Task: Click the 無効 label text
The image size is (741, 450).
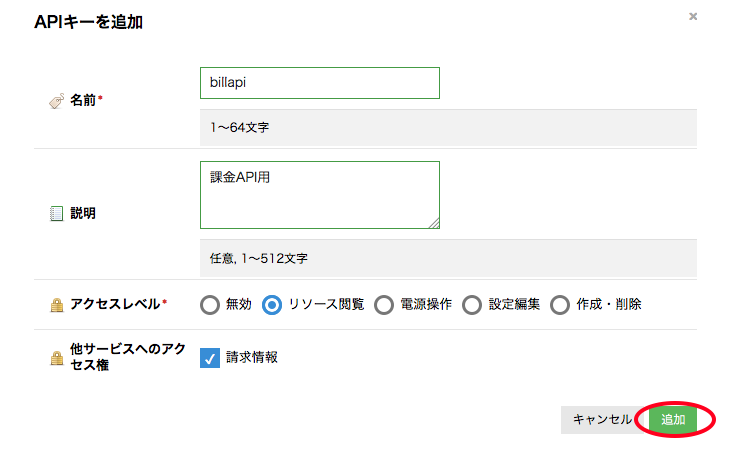Action: click(x=238, y=304)
